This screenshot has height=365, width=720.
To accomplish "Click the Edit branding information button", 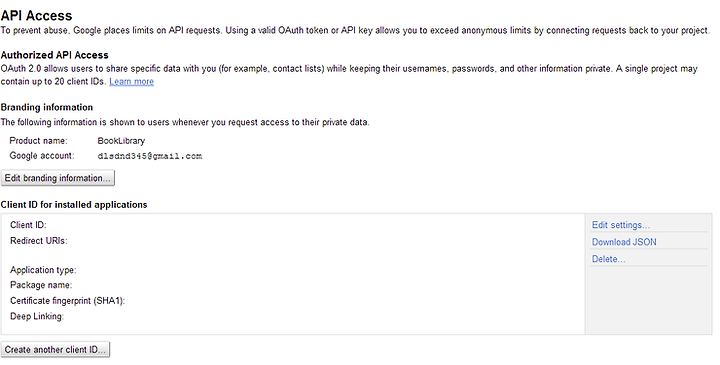I will (58, 178).
